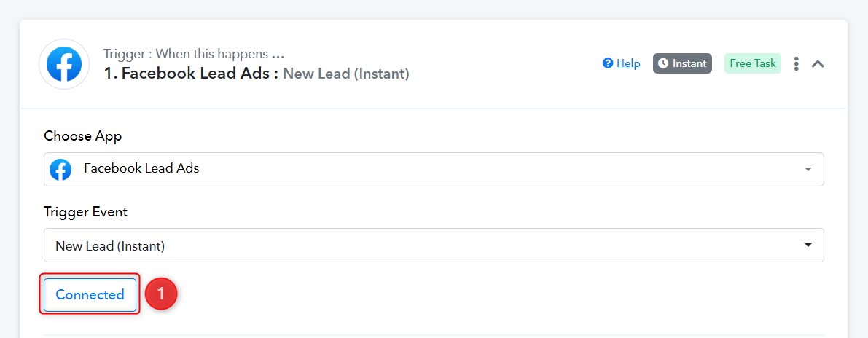Open the Choose App dropdown arrow
This screenshot has height=338, width=868.
pos(808,169)
